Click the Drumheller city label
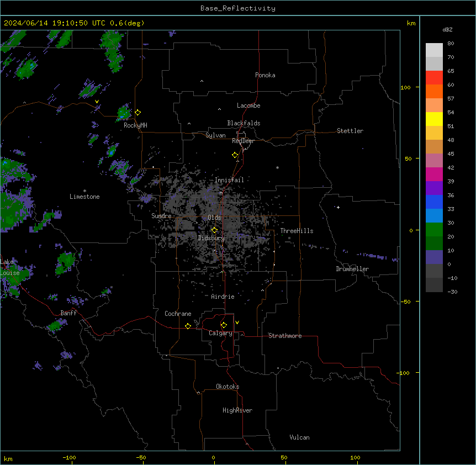This screenshot has width=476, height=465. coord(352,269)
